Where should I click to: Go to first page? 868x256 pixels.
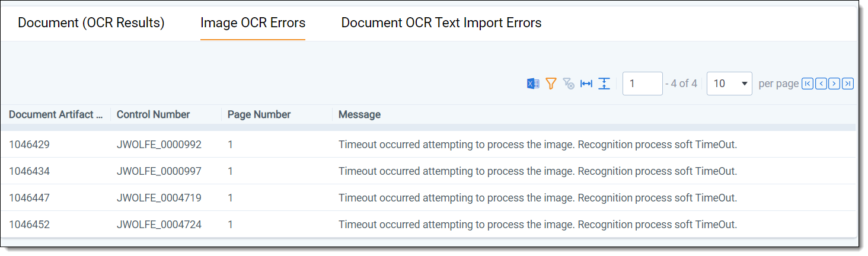808,84
